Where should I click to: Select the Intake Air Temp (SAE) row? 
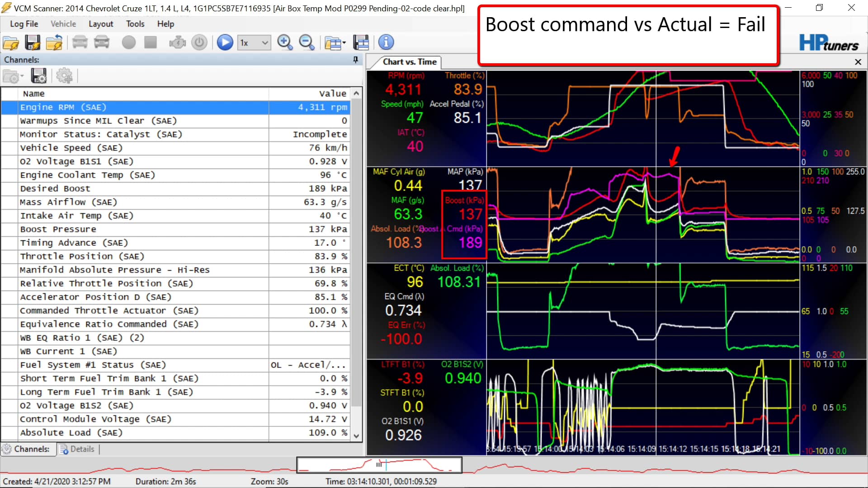pos(175,216)
